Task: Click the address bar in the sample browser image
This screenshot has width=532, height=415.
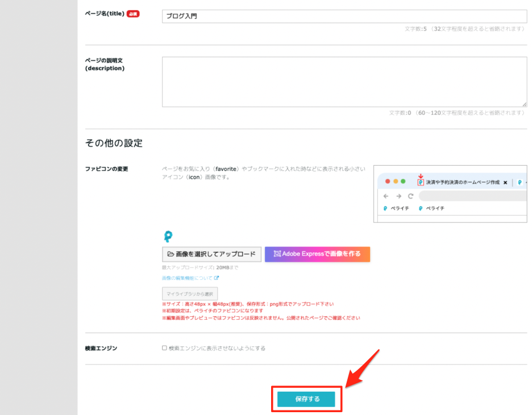Action: (472, 196)
